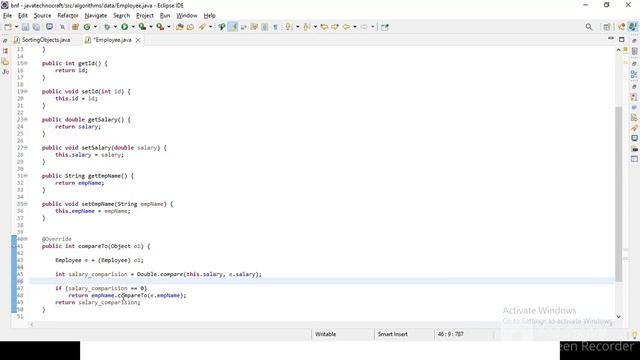Screen dimensions: 640x360
Task: Click the New file toolbar icon
Action: [8, 27]
